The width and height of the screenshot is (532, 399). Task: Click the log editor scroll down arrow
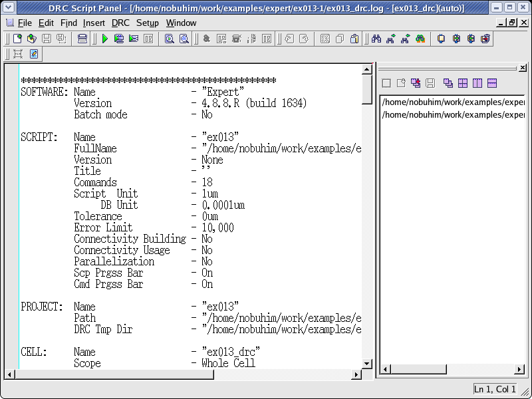[x=367, y=364]
